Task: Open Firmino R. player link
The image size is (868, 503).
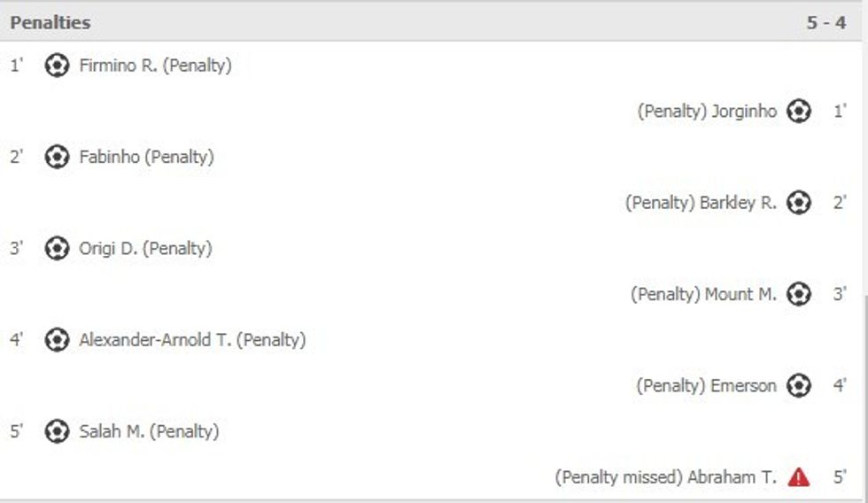Action: [x=117, y=66]
